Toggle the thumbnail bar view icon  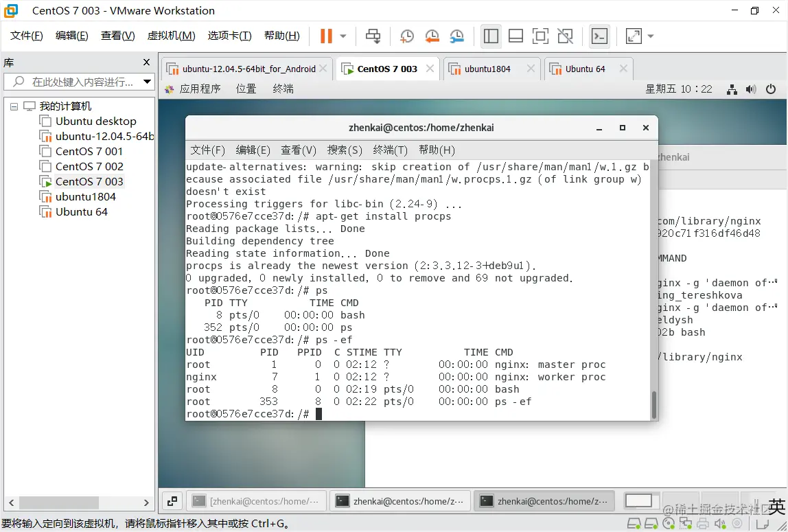pos(515,36)
